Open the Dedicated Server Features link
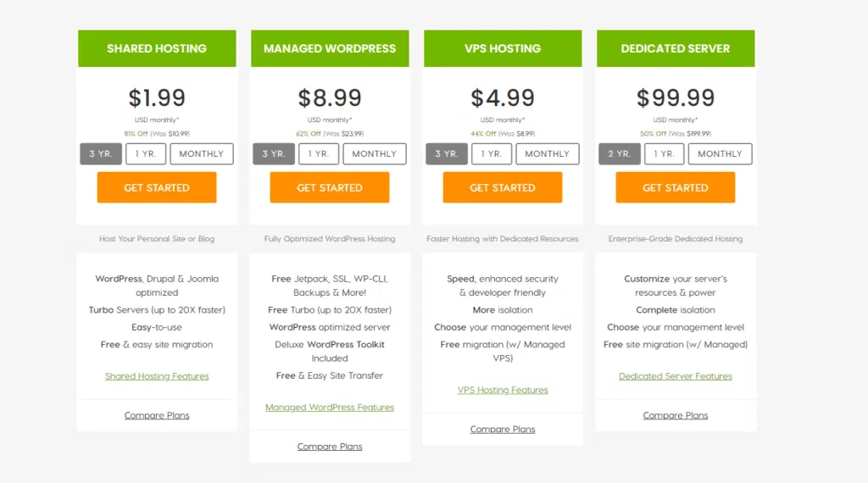The height and width of the screenshot is (483, 868). click(x=676, y=376)
